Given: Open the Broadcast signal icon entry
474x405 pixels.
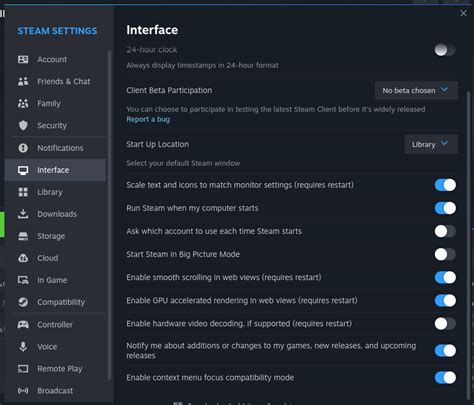Looking at the screenshot, I should tap(23, 390).
